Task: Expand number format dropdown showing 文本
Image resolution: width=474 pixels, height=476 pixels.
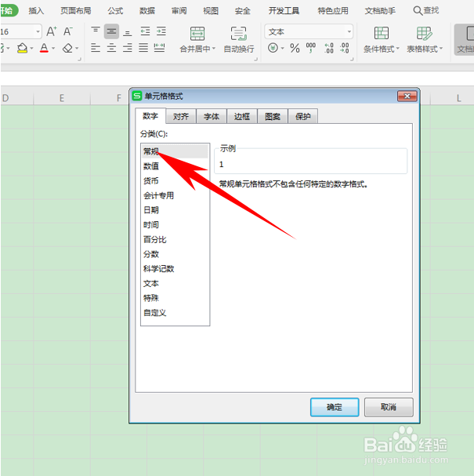Action: (x=349, y=31)
